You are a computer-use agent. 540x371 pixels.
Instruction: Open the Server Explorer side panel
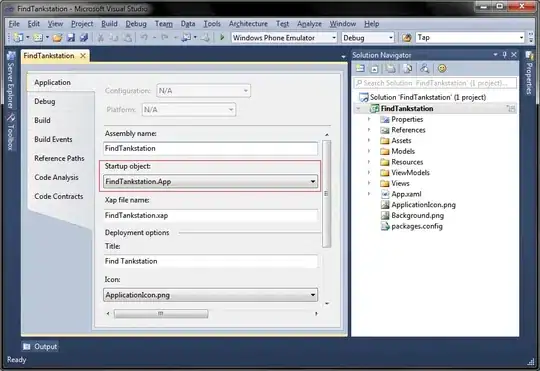[11, 80]
